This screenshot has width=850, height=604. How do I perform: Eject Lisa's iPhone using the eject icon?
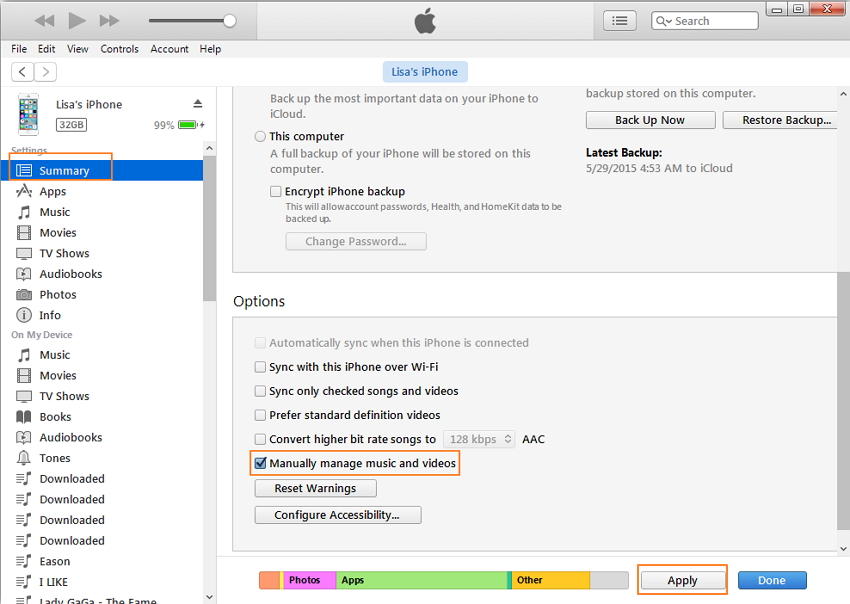pyautogui.click(x=198, y=104)
